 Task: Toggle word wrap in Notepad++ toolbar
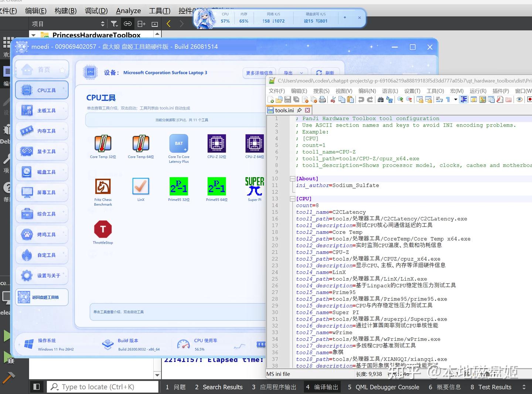[x=439, y=99]
